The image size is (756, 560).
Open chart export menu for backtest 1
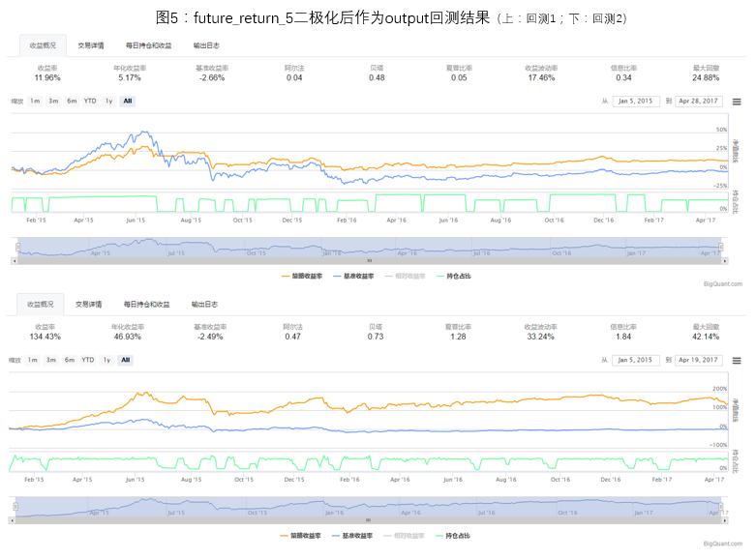coord(737,102)
